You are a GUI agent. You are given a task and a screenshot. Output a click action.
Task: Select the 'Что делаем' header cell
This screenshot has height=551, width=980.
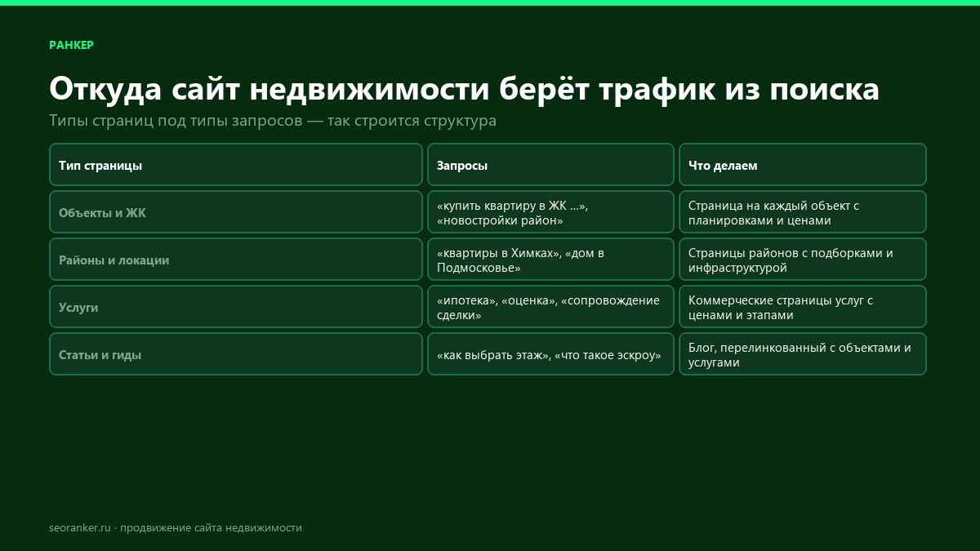(803, 165)
